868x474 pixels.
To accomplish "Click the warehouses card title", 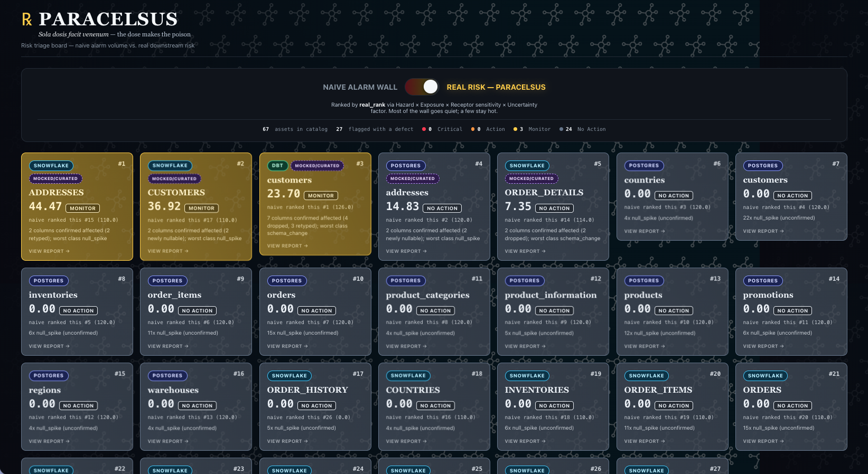I will click(173, 390).
